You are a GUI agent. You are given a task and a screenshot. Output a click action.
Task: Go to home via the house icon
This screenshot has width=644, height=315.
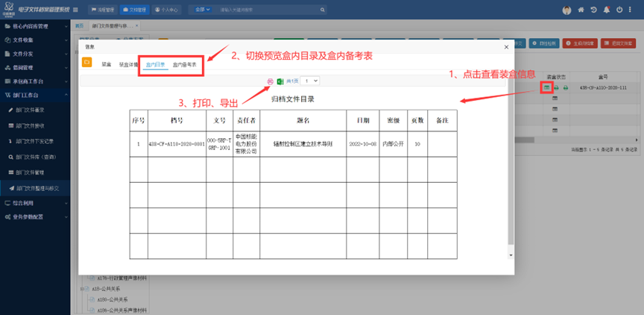581,10
